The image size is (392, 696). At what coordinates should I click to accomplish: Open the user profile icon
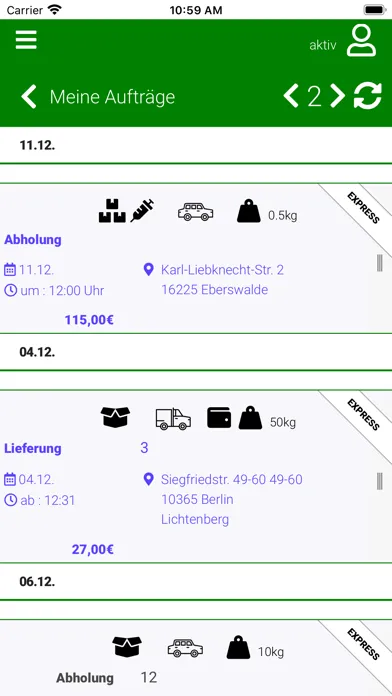361,41
